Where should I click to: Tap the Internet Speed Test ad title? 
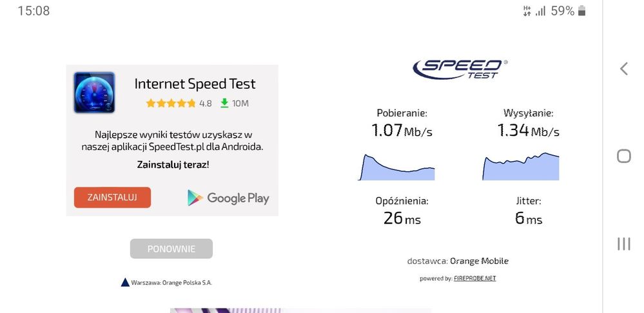pyautogui.click(x=195, y=84)
